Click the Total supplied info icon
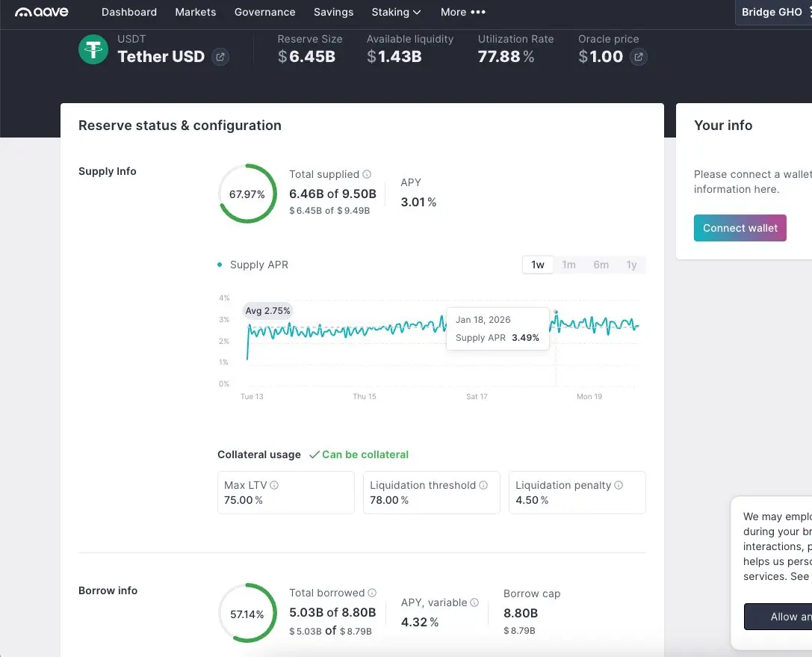This screenshot has height=657, width=812. (367, 174)
